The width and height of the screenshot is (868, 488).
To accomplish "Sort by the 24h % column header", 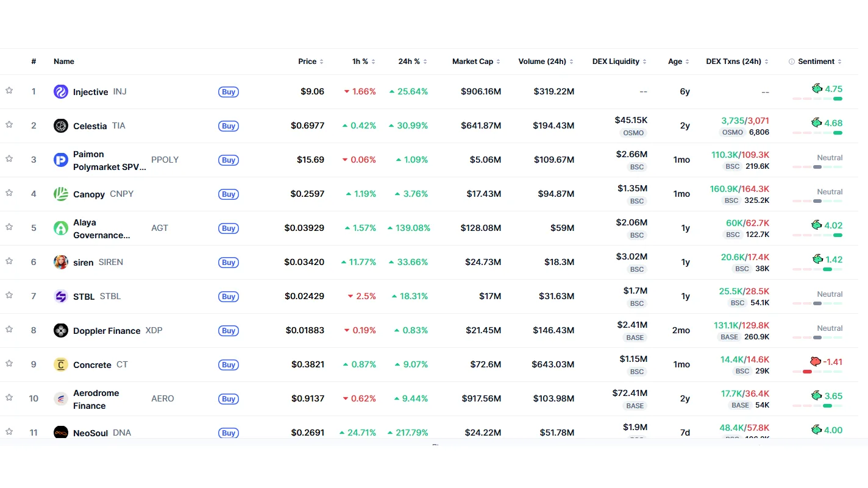I will coord(413,62).
